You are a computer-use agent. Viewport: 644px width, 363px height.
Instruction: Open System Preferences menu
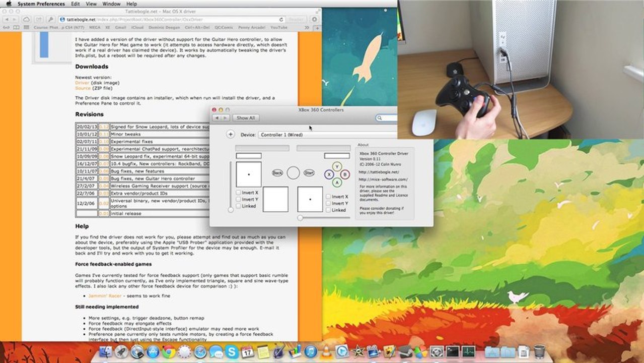[41, 4]
